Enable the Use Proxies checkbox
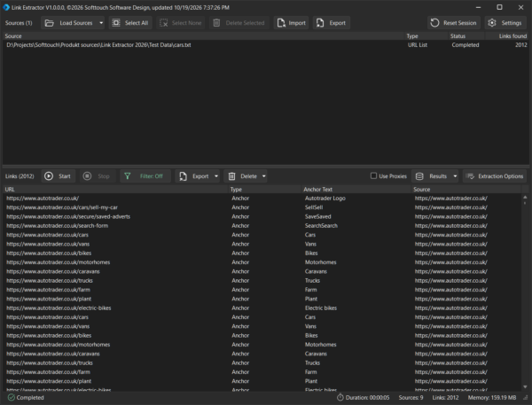The image size is (532, 405). [x=373, y=175]
